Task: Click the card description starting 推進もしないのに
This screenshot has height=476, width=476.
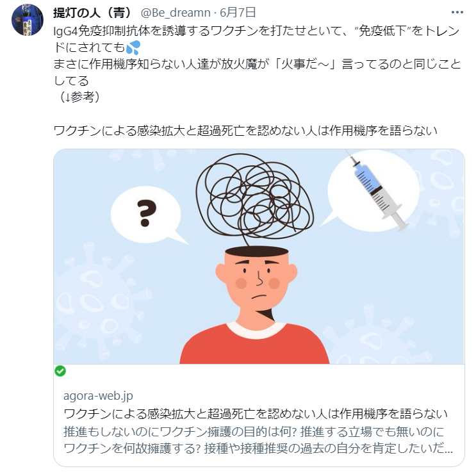Action: coord(258,440)
